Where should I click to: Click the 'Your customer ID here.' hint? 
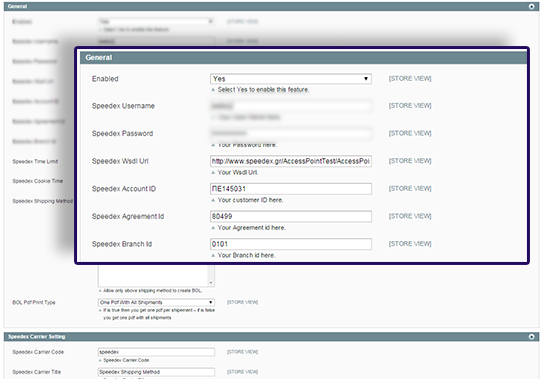pyautogui.click(x=250, y=200)
